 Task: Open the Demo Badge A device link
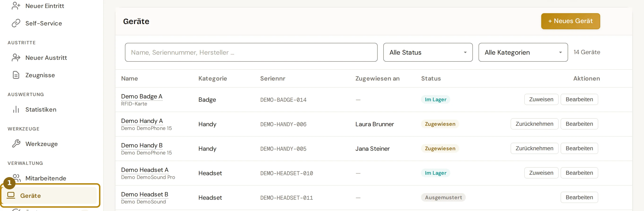click(142, 96)
